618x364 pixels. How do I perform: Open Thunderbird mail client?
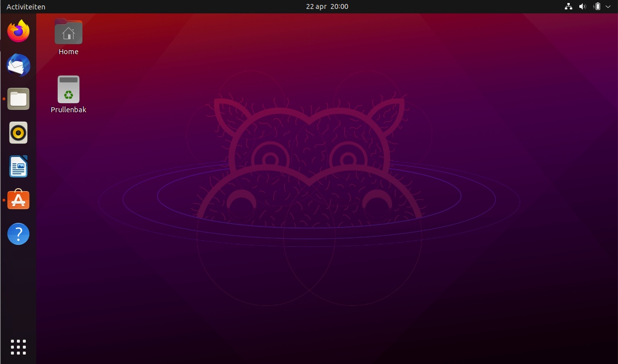pos(18,65)
